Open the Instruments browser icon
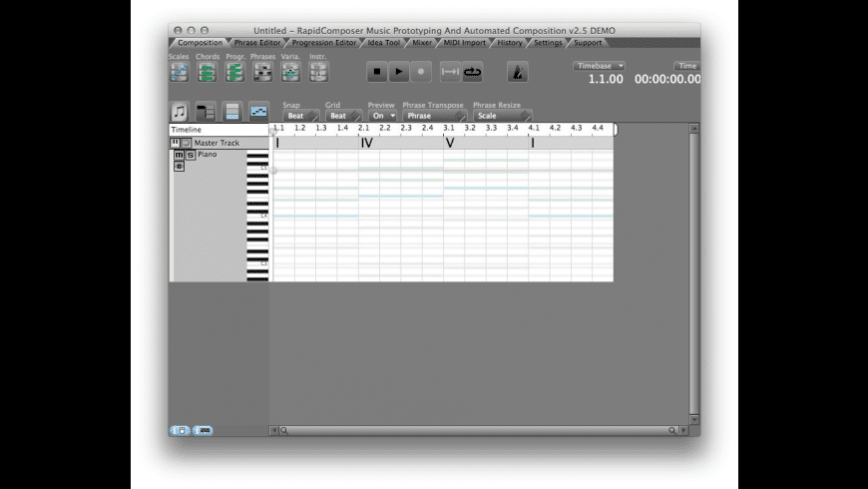 [x=318, y=72]
